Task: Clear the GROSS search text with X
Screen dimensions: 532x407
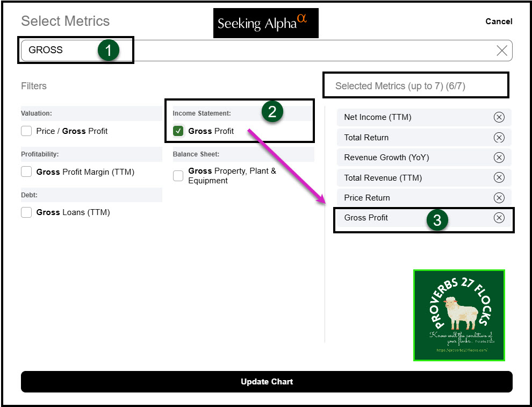Action: (501, 51)
